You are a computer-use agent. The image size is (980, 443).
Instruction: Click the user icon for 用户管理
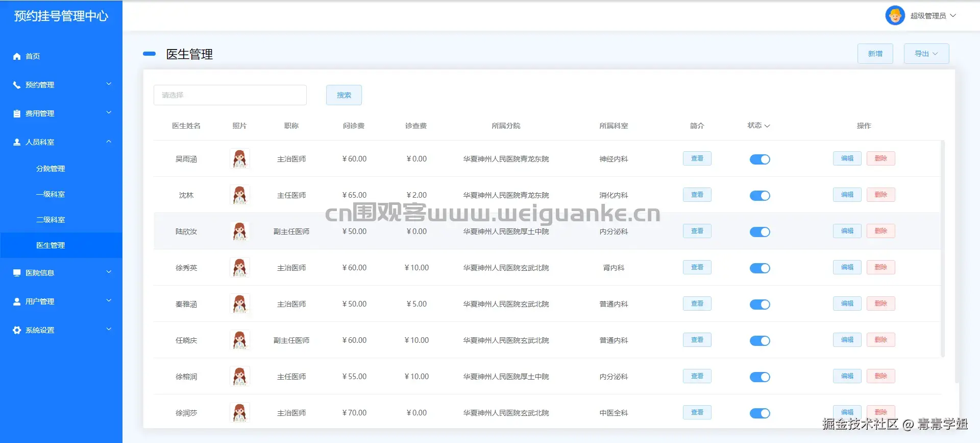tap(17, 301)
